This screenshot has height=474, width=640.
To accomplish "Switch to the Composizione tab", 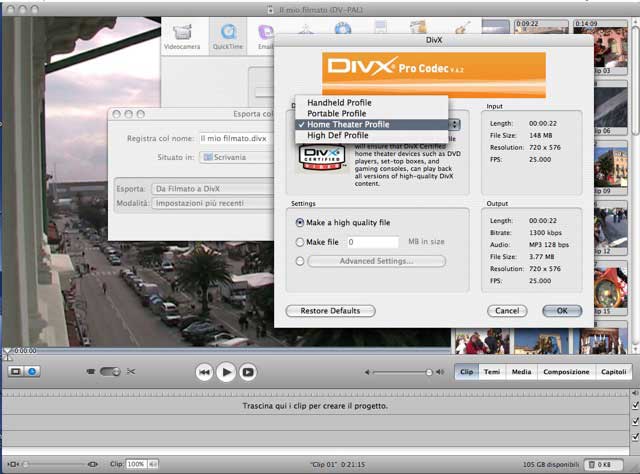I will point(567,372).
